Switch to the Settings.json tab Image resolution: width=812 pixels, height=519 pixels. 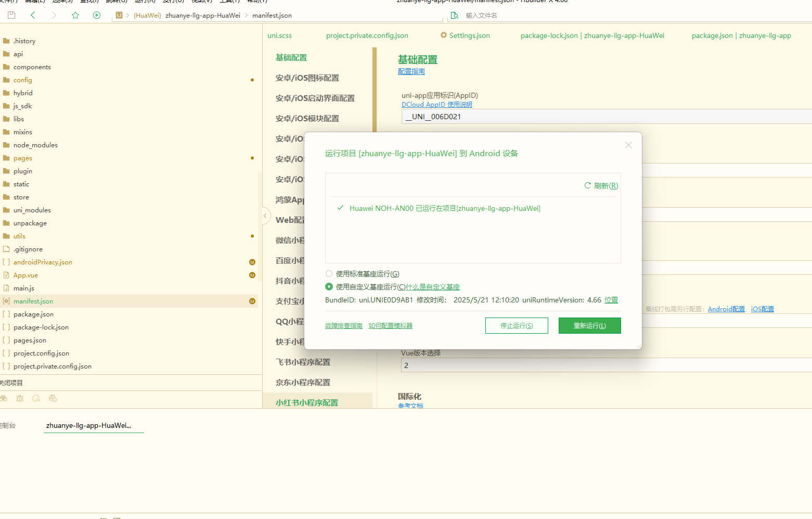click(465, 35)
